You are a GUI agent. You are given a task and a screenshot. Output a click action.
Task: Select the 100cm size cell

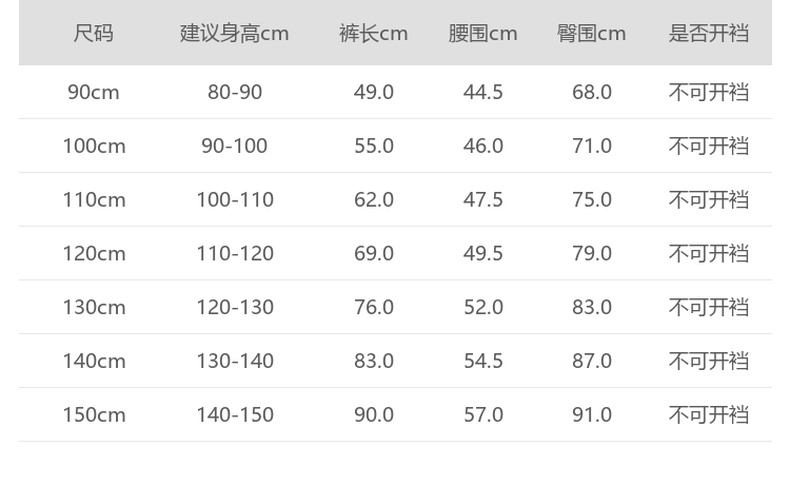[x=94, y=146]
